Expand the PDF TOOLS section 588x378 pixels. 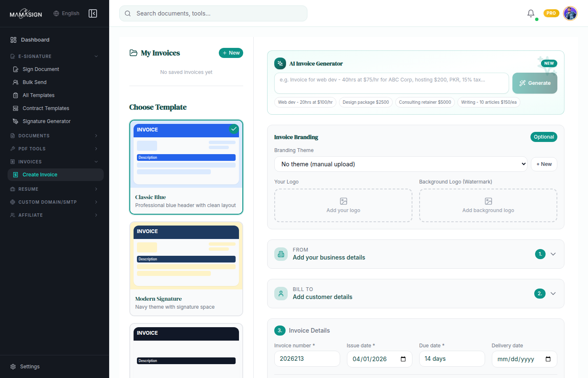[96, 149]
